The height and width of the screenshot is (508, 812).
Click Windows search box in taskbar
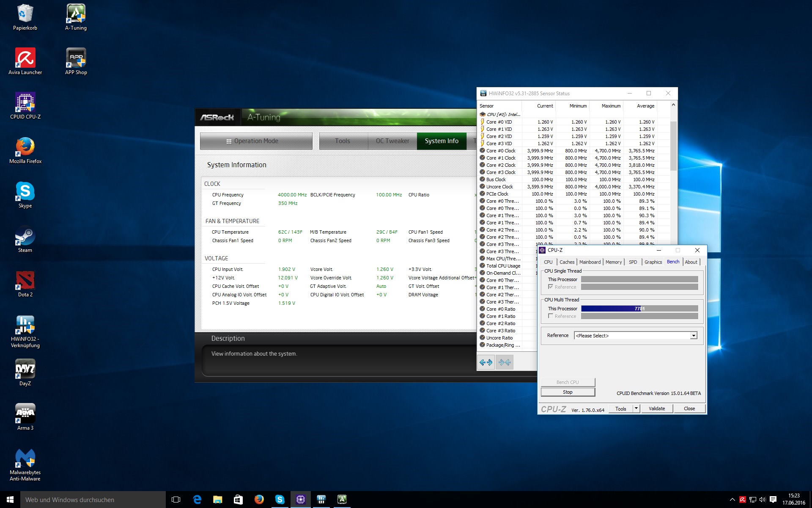93,500
